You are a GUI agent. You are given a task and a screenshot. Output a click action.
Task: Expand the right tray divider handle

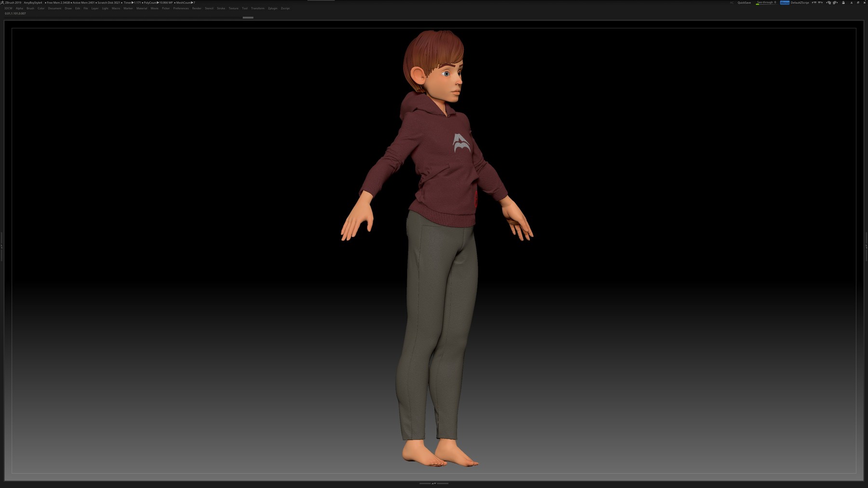point(866,246)
